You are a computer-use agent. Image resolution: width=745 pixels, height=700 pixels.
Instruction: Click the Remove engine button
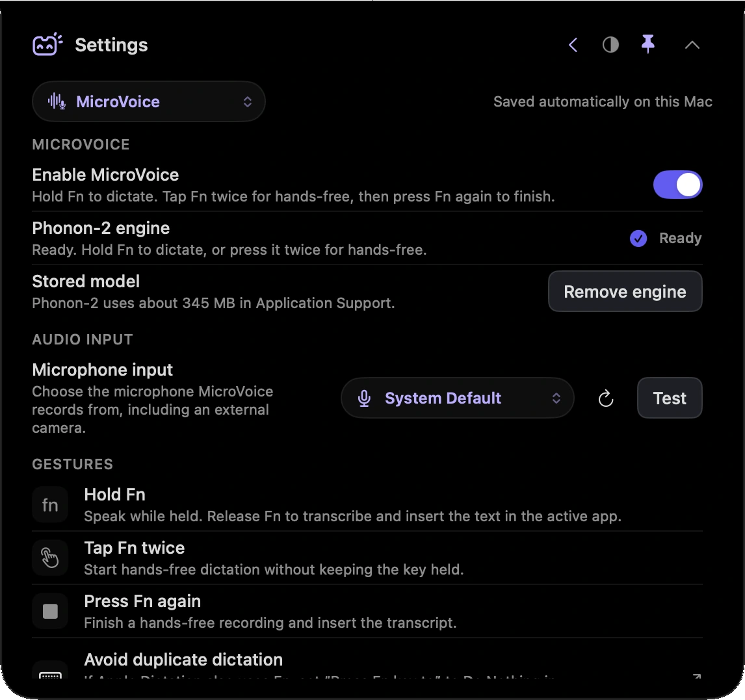[x=625, y=292]
